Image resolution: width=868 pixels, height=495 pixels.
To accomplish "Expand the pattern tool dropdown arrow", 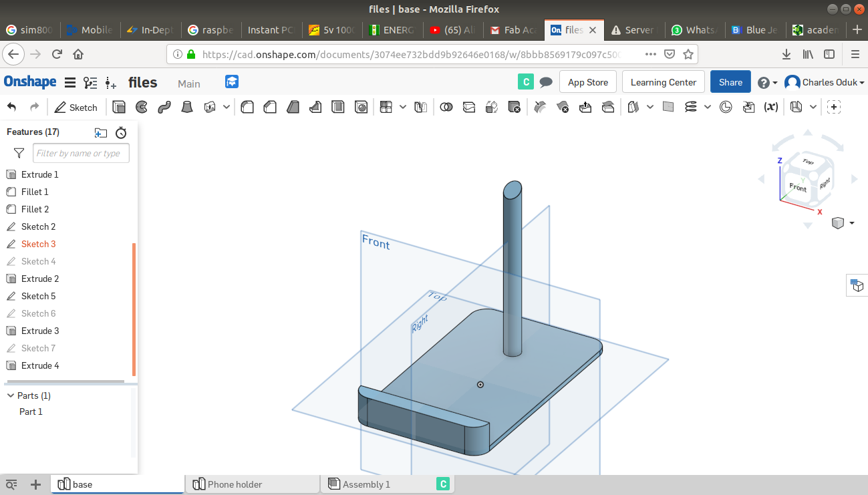I will point(402,107).
